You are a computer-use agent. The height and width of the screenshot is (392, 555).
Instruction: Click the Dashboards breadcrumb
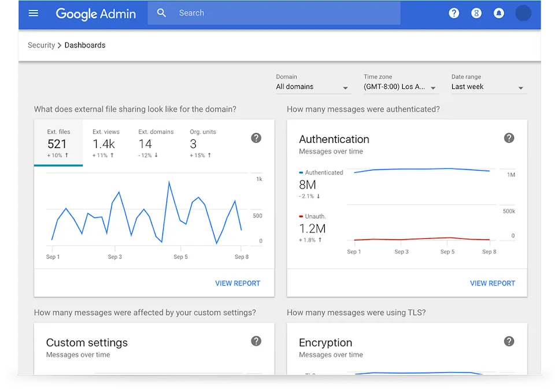click(85, 45)
